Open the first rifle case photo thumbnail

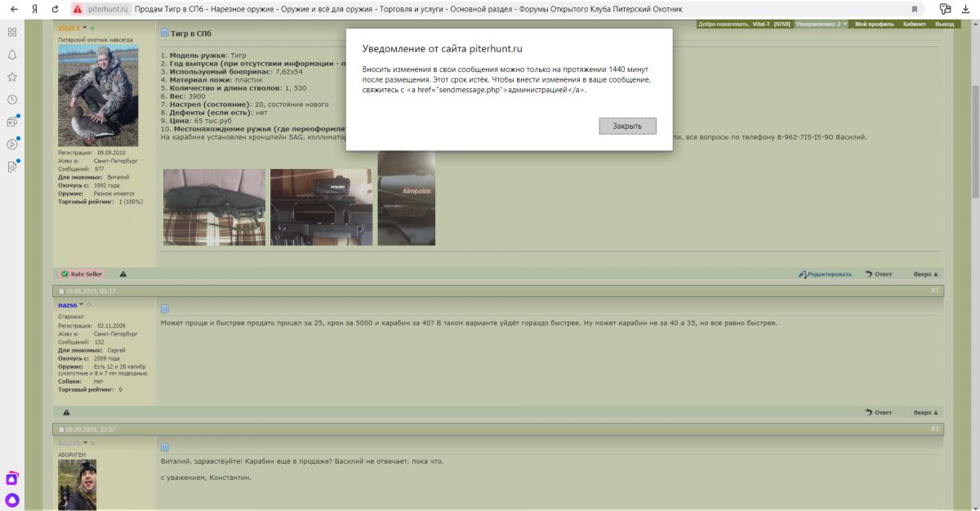[214, 207]
